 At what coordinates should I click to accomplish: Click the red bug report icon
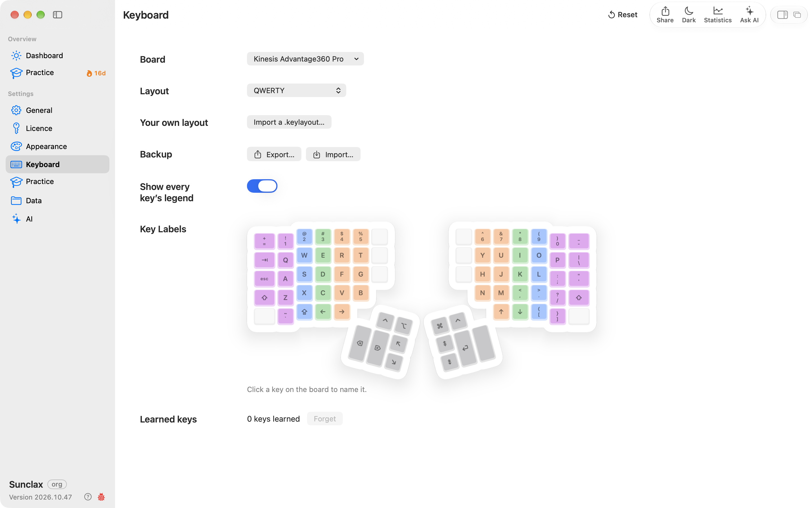click(101, 497)
